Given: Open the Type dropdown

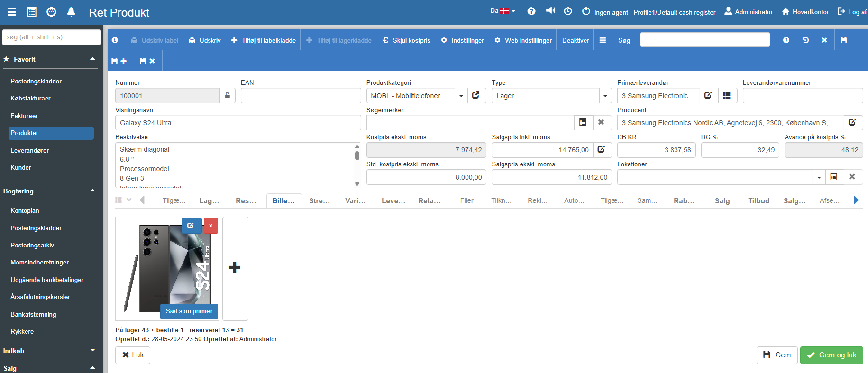Looking at the screenshot, I should (x=605, y=96).
